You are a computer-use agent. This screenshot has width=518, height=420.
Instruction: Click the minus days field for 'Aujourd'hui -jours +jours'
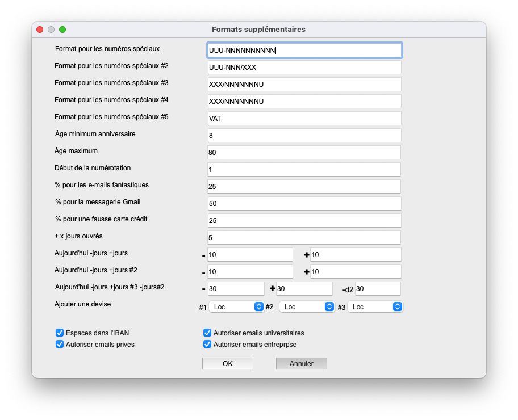[x=250, y=255]
